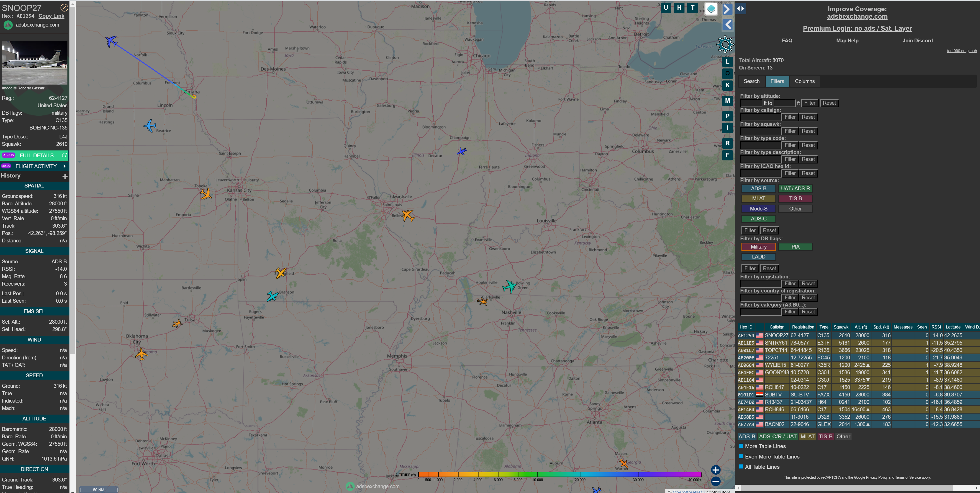Close the SNOOP27 aircraft details panel
Screen dimensions: 980x493
(64, 8)
